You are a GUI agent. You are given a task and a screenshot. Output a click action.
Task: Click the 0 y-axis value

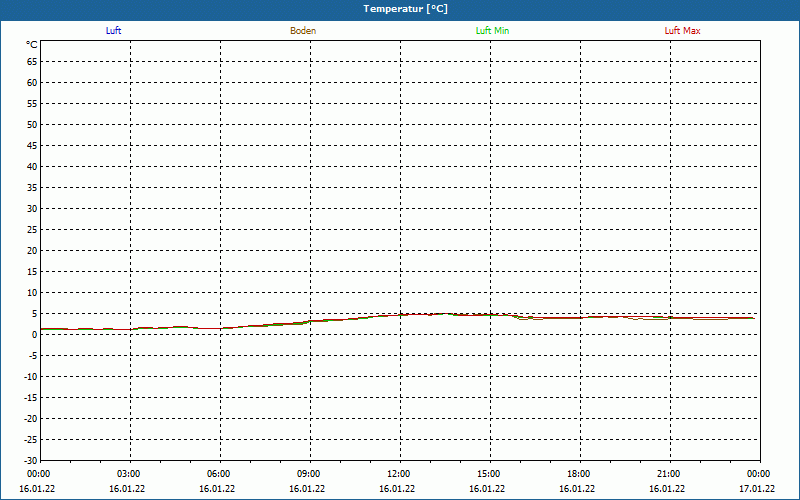click(35, 335)
